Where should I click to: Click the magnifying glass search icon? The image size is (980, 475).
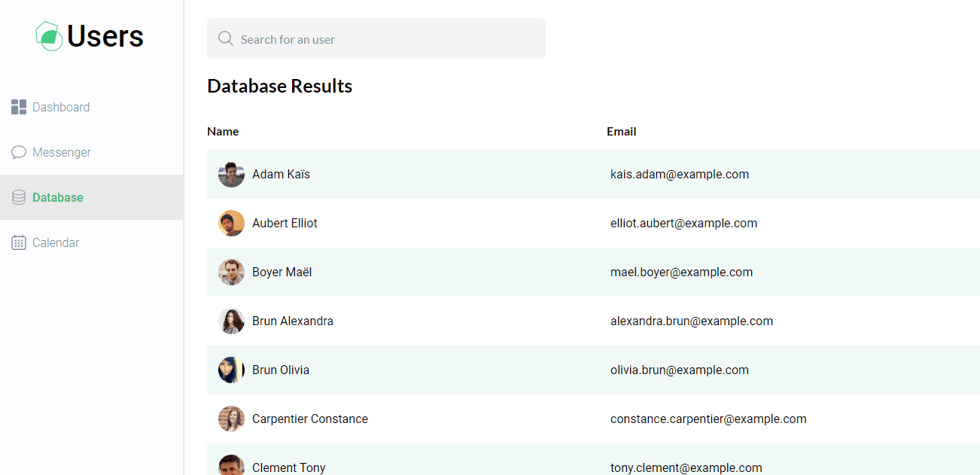[x=225, y=38]
